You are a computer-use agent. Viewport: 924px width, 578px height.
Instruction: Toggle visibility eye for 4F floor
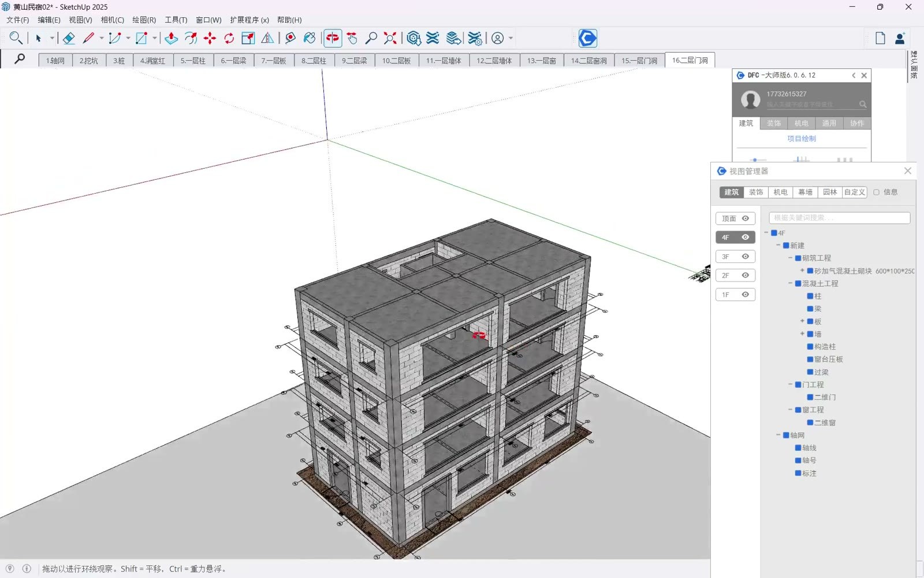pyautogui.click(x=746, y=238)
